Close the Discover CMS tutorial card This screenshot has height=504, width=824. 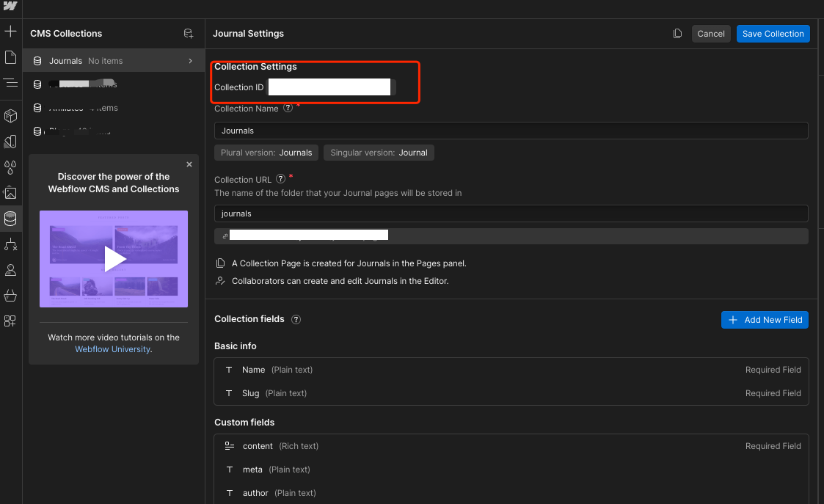pyautogui.click(x=189, y=164)
